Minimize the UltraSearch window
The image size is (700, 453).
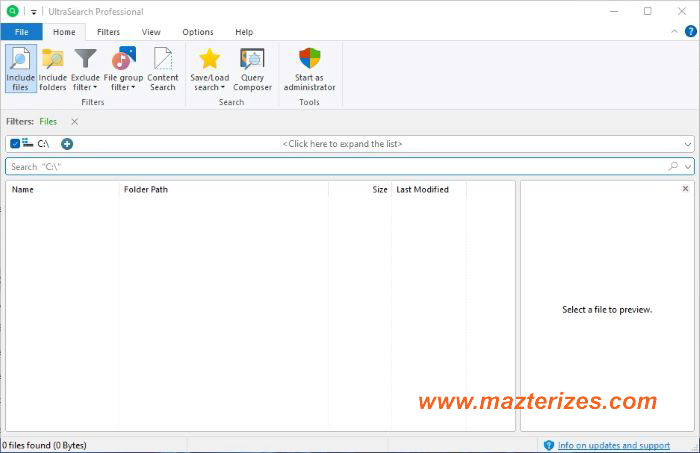pyautogui.click(x=614, y=11)
